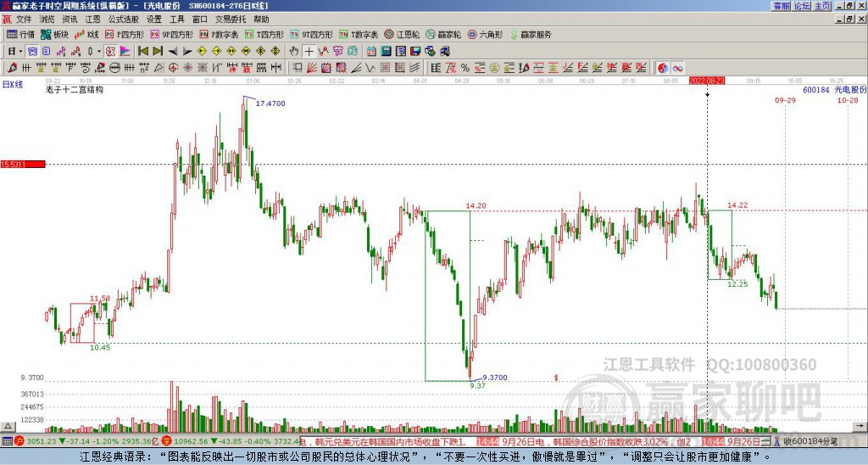The height and width of the screenshot is (465, 868).
Task: Toggle the yin-yang icon
Action: click(663, 68)
